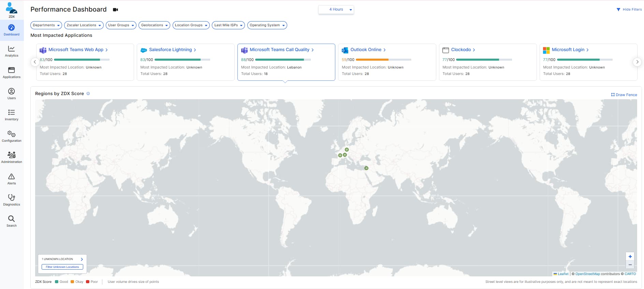Viewport: 644px width, 289px height.
Task: Open Outlook Online details
Action: (368, 50)
